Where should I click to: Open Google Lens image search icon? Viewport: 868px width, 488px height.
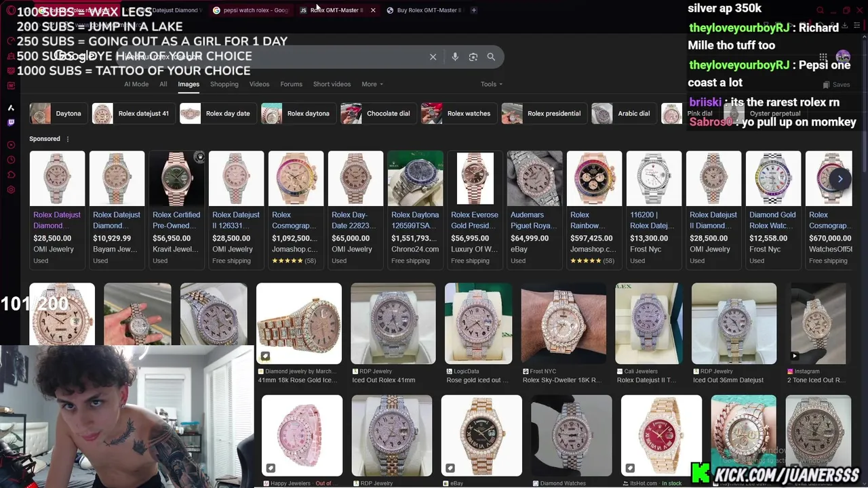pos(473,57)
